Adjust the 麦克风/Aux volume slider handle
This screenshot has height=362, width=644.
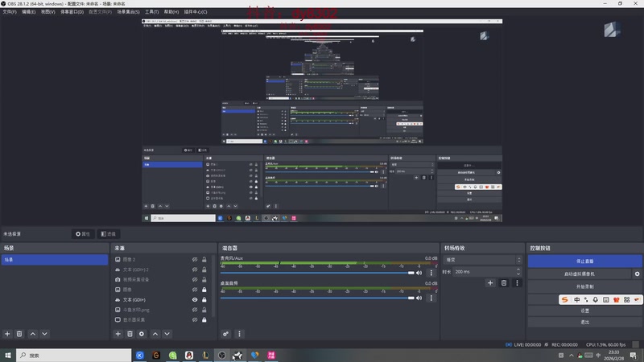point(411,273)
